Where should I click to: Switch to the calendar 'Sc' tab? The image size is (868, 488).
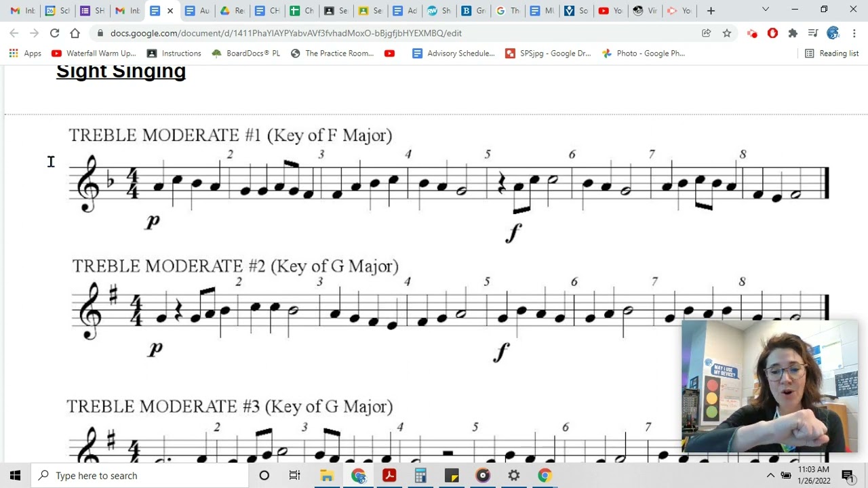57,10
